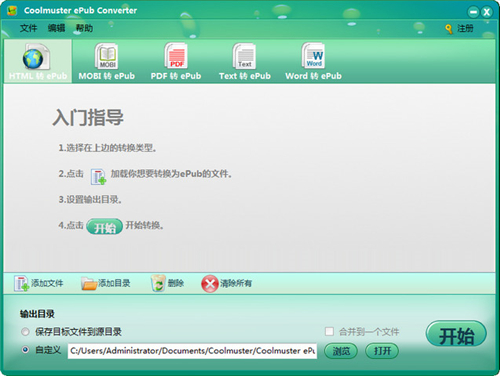The width and height of the screenshot is (500, 376).
Task: Click the 入门指导 heading text
Action: click(88, 118)
